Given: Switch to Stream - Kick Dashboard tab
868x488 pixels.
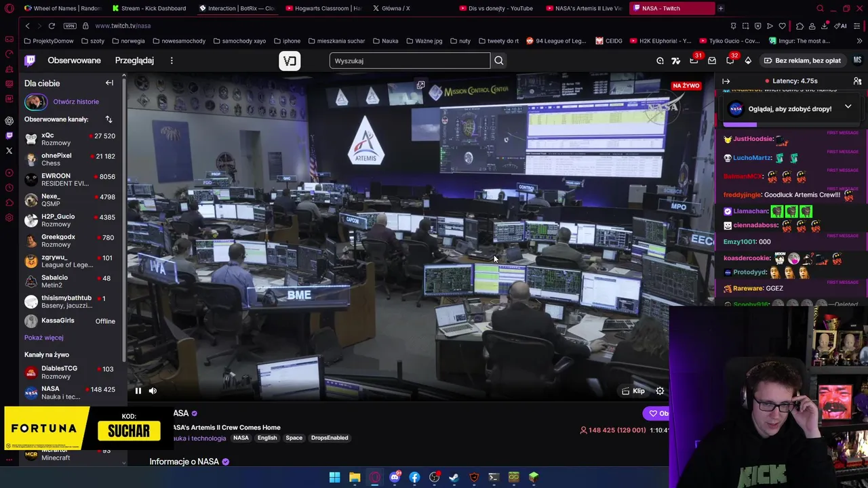Looking at the screenshot, I should [149, 8].
